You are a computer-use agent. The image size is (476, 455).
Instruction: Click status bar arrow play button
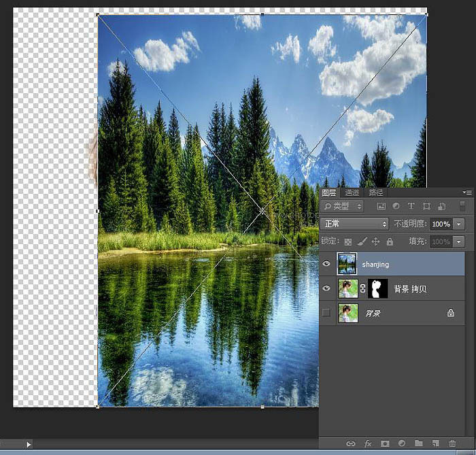[x=29, y=445]
